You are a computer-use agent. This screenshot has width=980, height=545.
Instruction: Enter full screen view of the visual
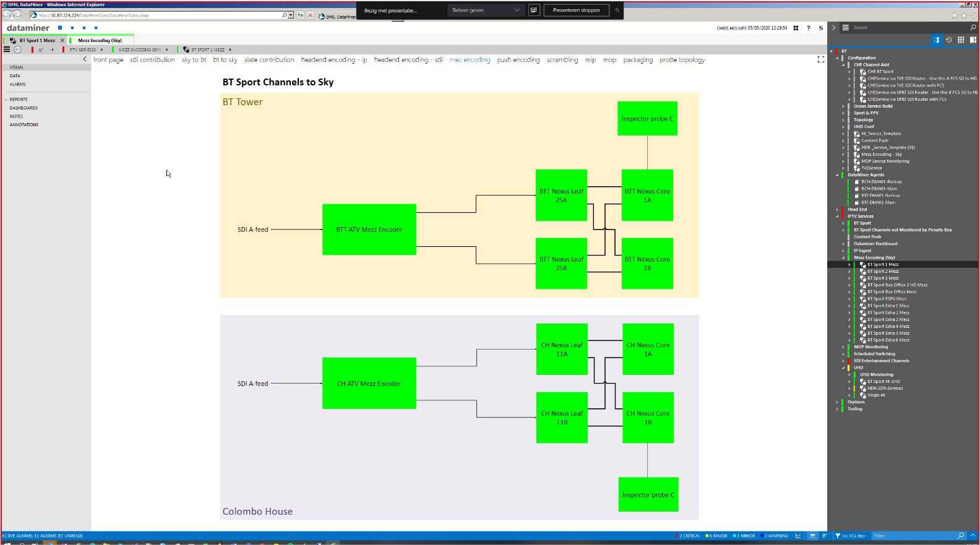(821, 59)
